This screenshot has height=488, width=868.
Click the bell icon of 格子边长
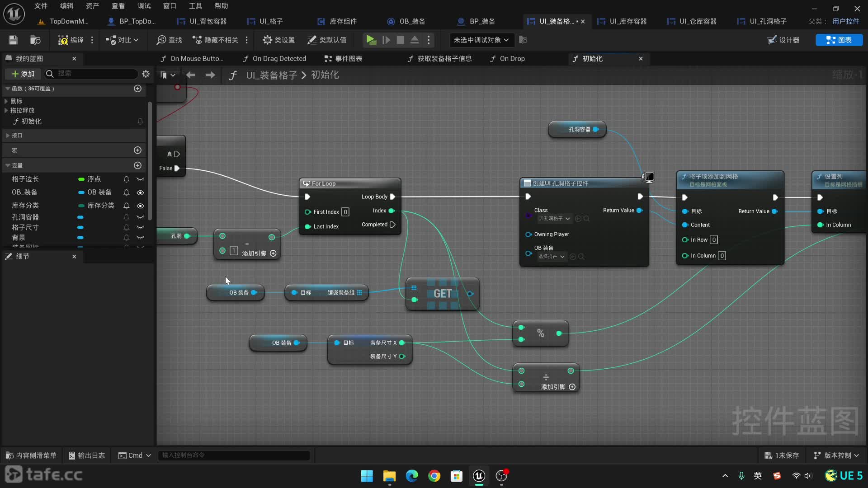pyautogui.click(x=127, y=179)
